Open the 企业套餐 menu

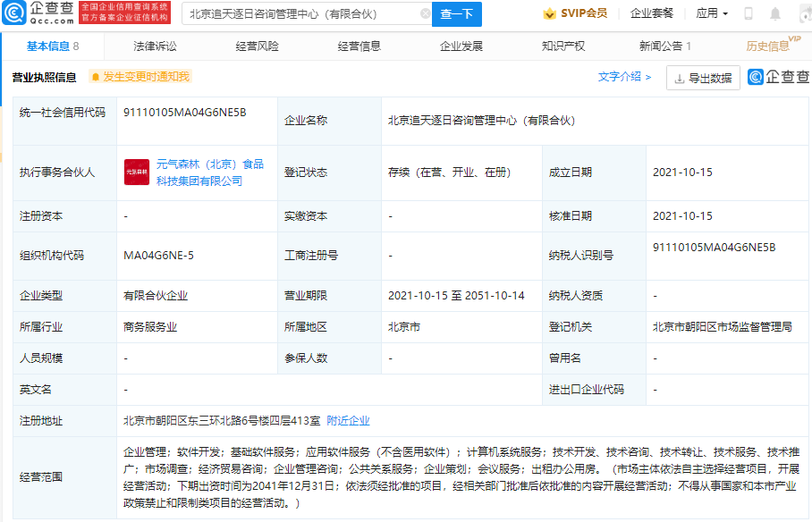652,14
